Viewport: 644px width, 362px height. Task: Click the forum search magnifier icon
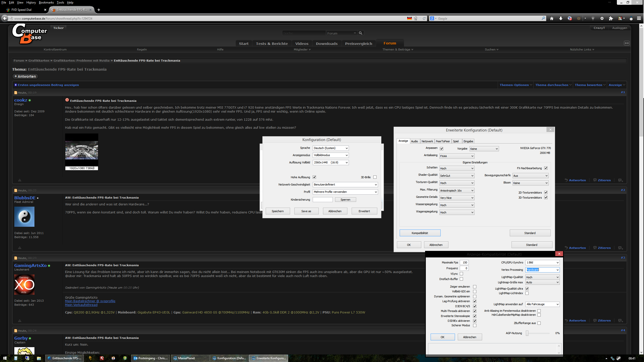pos(360,33)
